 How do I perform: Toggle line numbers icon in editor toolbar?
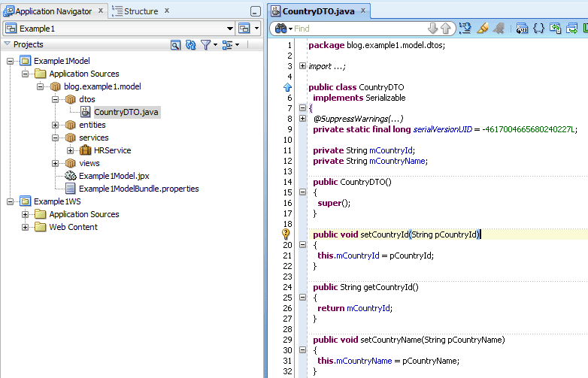(522, 28)
